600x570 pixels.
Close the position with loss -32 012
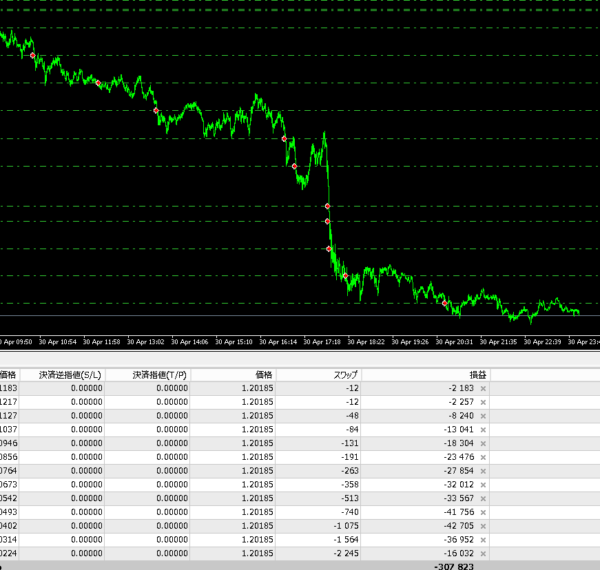pyautogui.click(x=483, y=485)
